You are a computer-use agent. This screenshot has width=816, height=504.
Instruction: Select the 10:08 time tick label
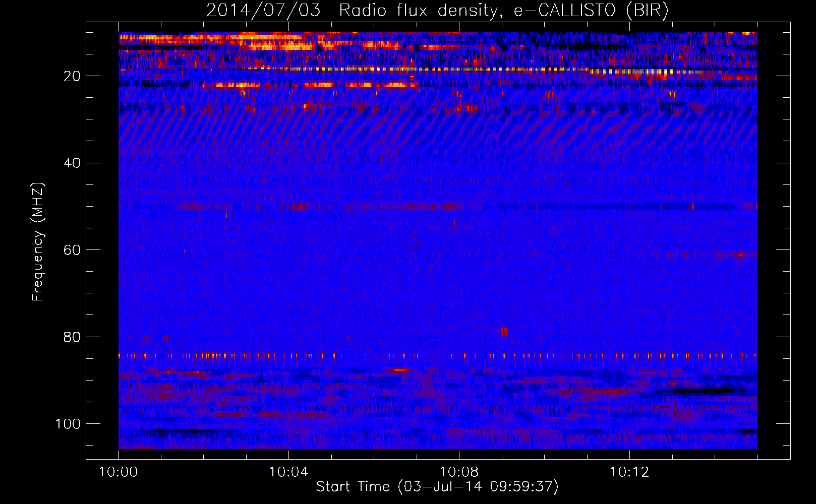[x=459, y=472]
